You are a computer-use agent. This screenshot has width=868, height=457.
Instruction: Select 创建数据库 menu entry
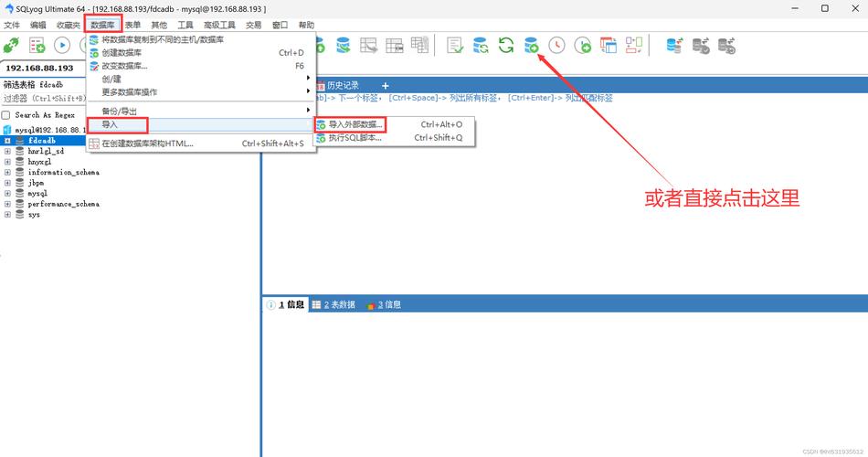click(x=202, y=53)
